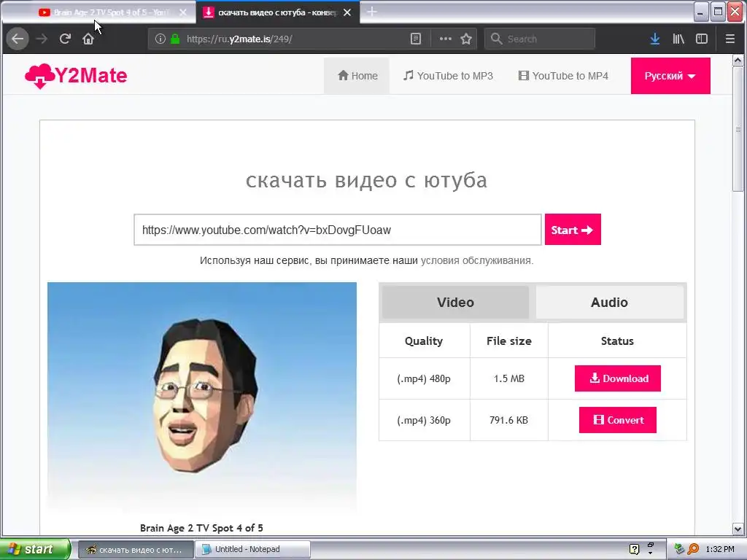Image resolution: width=747 pixels, height=560 pixels.
Task: Open условия обслуживания terms link
Action: [x=476, y=260]
